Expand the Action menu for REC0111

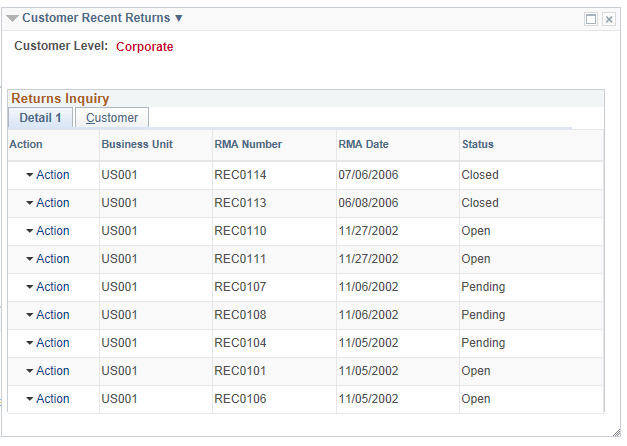[x=48, y=259]
